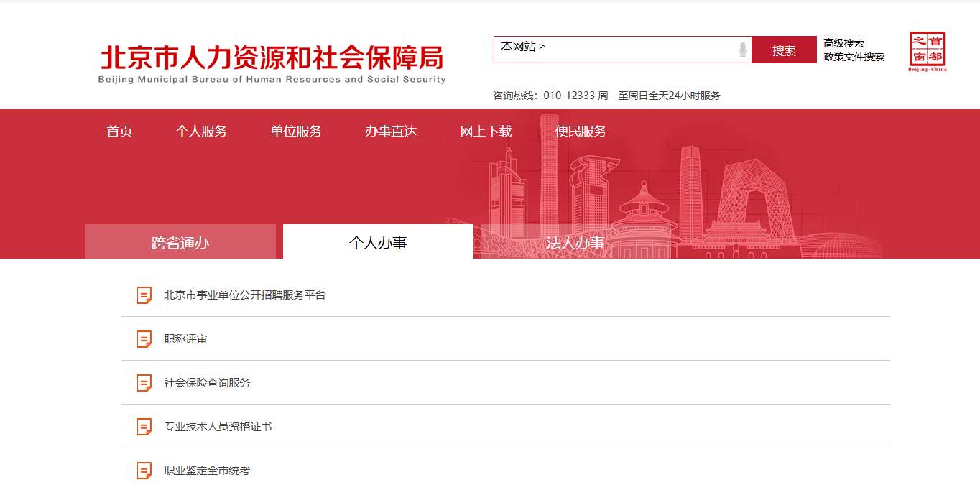Click the microphone voice search icon
Screen dimensions: 980x490
tap(743, 50)
